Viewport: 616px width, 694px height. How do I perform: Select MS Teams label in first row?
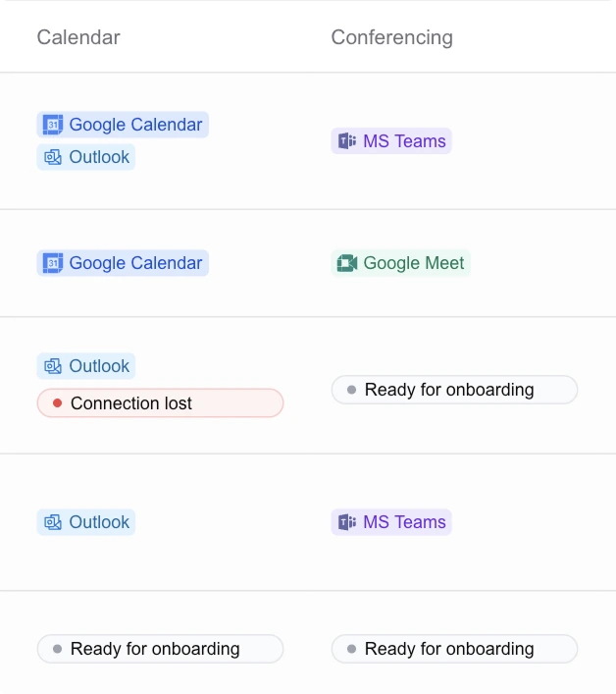click(x=405, y=141)
